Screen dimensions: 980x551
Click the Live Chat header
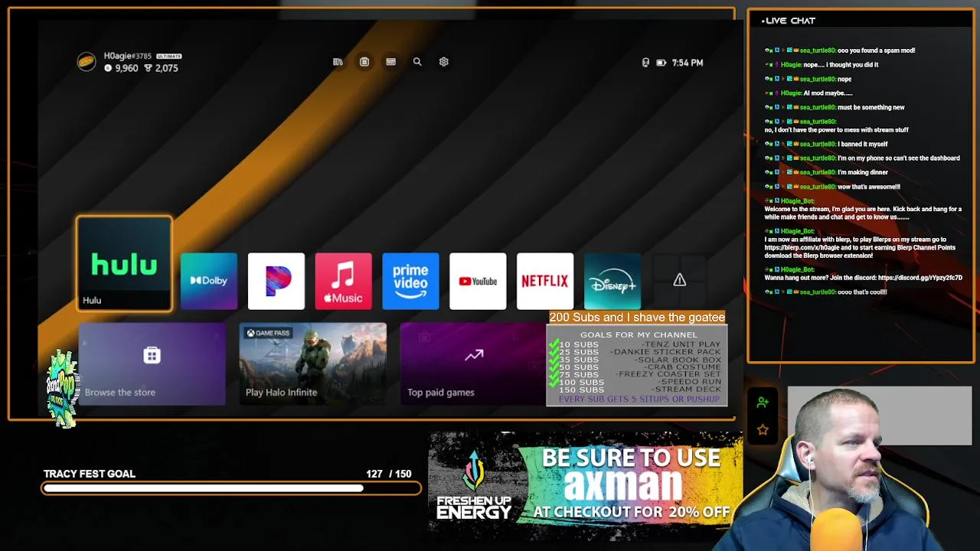pos(789,21)
